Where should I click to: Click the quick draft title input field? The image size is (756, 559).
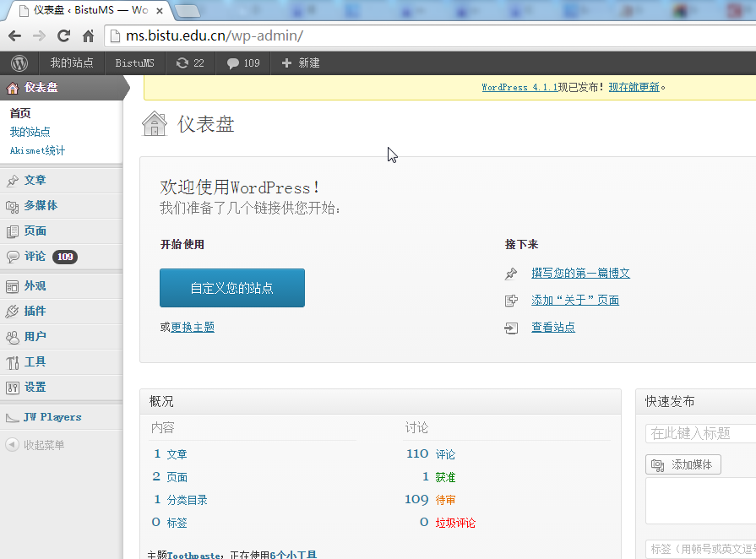(x=700, y=433)
